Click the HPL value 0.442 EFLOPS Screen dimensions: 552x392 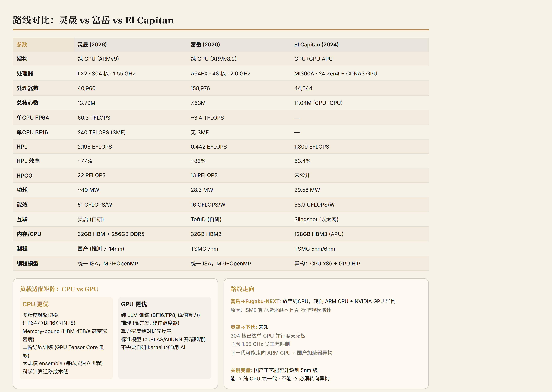pos(209,147)
